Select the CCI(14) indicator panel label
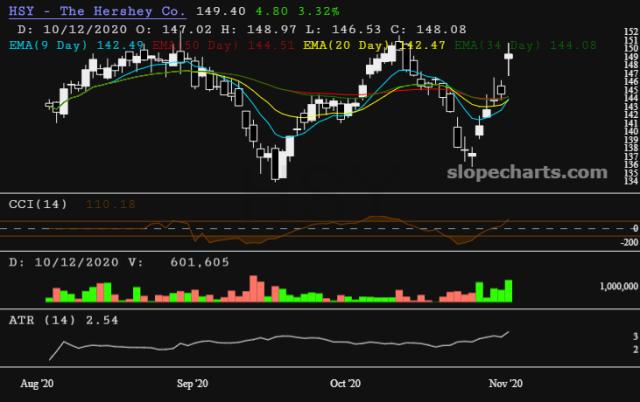The height and width of the screenshot is (402, 640). pos(37,204)
